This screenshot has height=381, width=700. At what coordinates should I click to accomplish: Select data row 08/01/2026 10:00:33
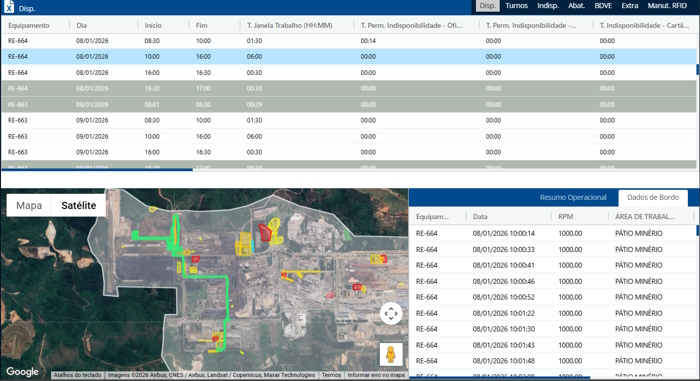553,249
